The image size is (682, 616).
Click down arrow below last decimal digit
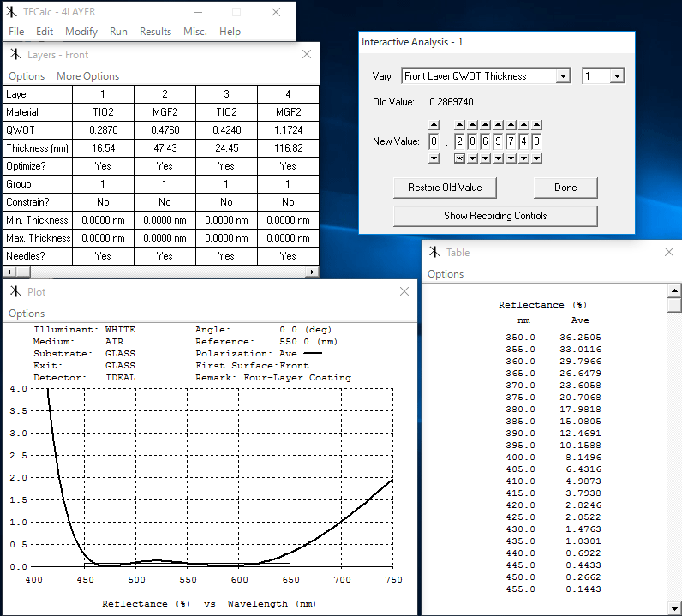click(x=536, y=158)
